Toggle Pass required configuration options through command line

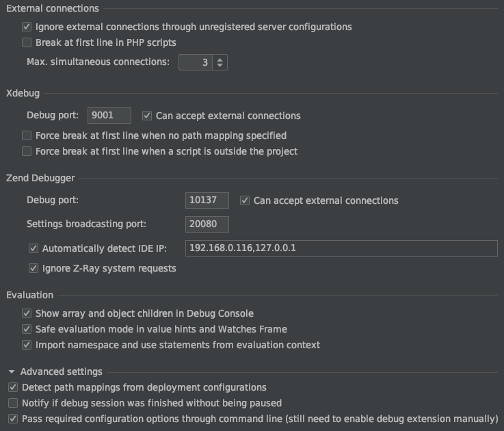(x=13, y=419)
